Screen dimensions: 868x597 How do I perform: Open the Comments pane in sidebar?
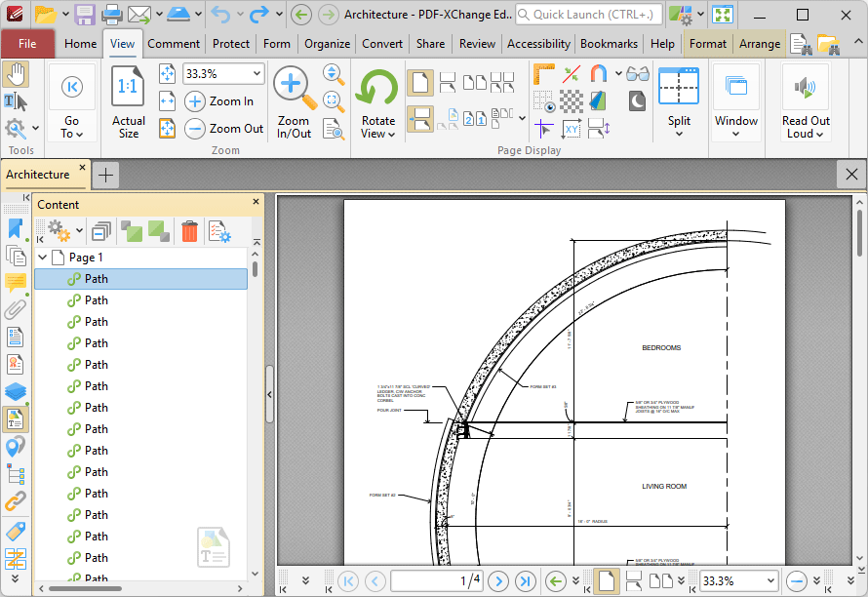pyautogui.click(x=16, y=283)
